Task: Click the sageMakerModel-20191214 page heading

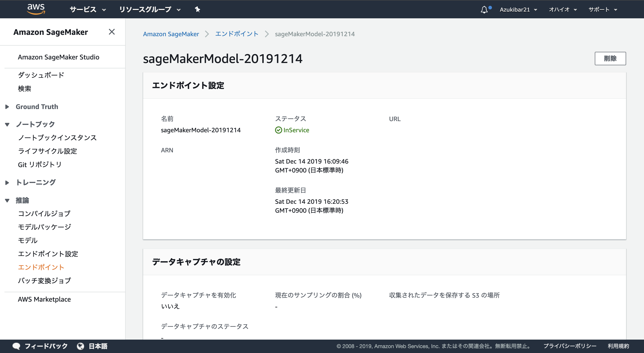Action: pos(223,59)
